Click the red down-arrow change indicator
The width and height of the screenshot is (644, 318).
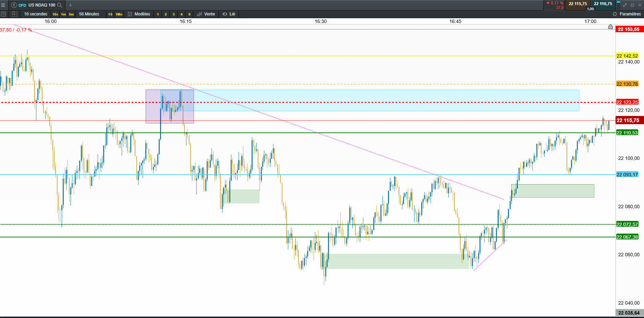[x=548, y=3]
